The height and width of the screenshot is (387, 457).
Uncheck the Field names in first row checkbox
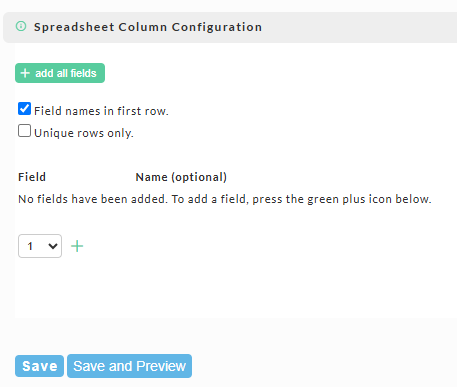pos(24,109)
